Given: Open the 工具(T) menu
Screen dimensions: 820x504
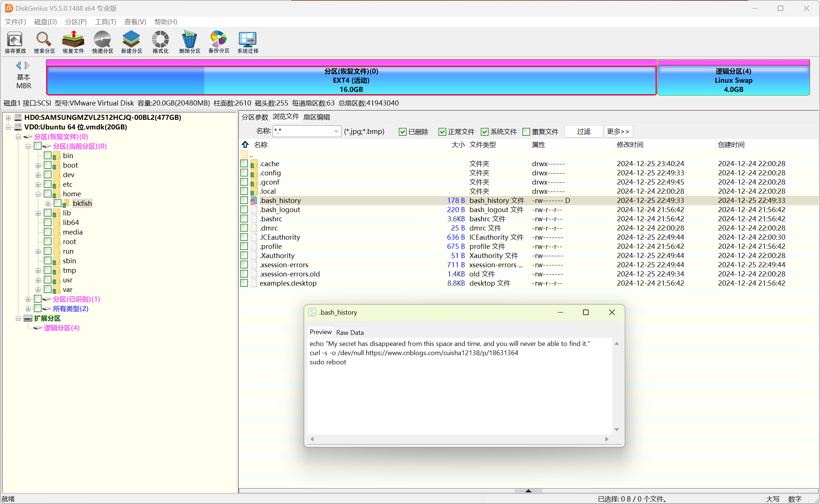Looking at the screenshot, I should click(x=105, y=22).
